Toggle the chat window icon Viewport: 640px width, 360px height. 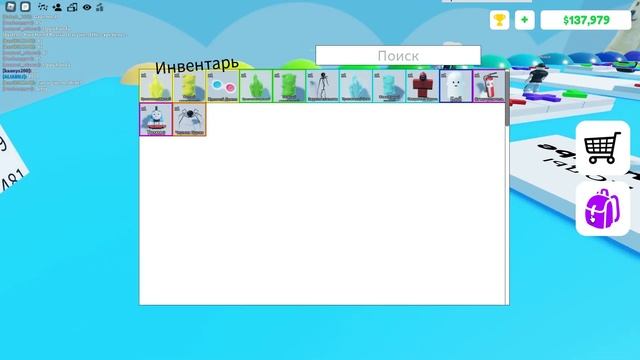[x=25, y=7]
